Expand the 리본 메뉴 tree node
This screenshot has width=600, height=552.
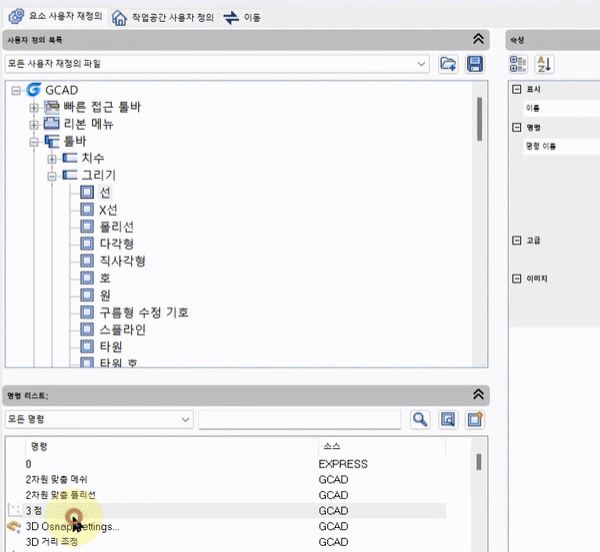click(34, 124)
